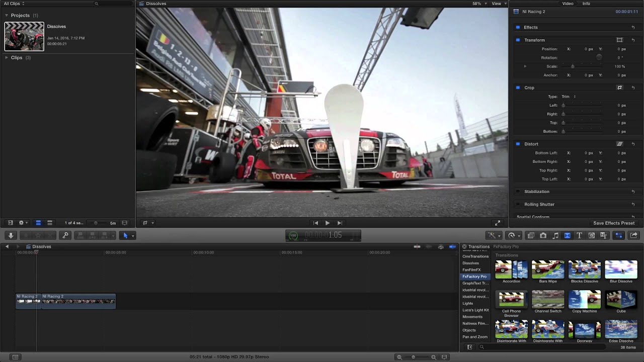The width and height of the screenshot is (644, 362).
Task: Expand the Scale parameter triangle
Action: 525,66
